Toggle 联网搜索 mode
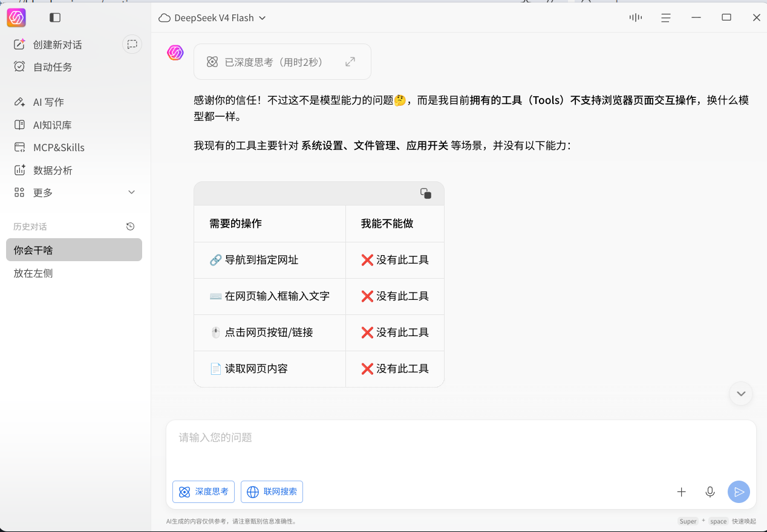 coord(272,491)
